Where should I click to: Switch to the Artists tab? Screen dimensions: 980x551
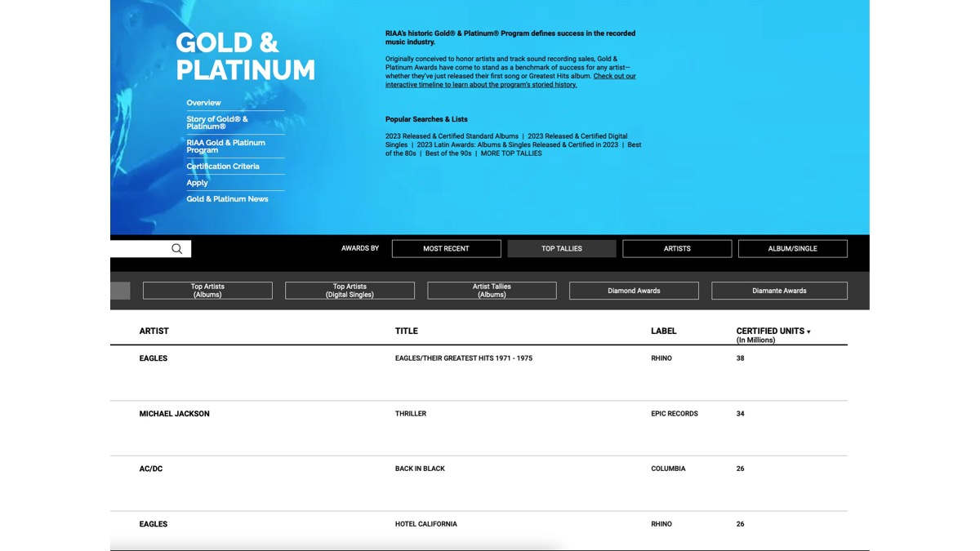coord(677,249)
